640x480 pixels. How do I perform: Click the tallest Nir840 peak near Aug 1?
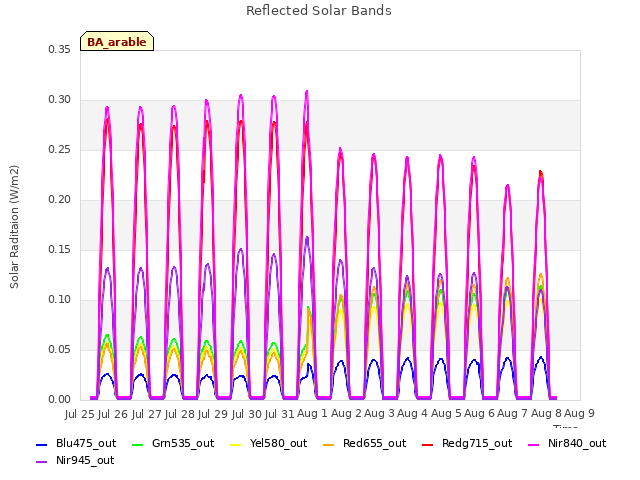click(307, 92)
